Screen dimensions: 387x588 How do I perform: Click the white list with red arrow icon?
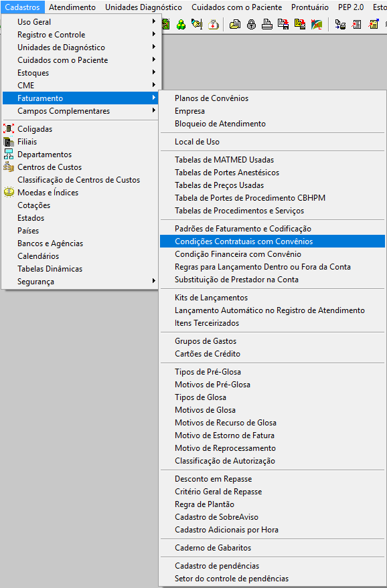(356, 25)
